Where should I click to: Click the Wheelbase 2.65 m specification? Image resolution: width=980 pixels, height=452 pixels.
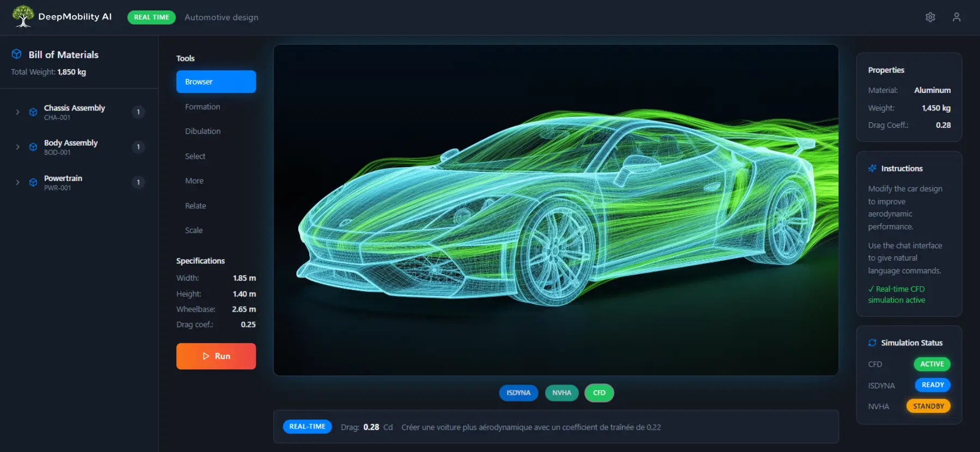coord(216,309)
